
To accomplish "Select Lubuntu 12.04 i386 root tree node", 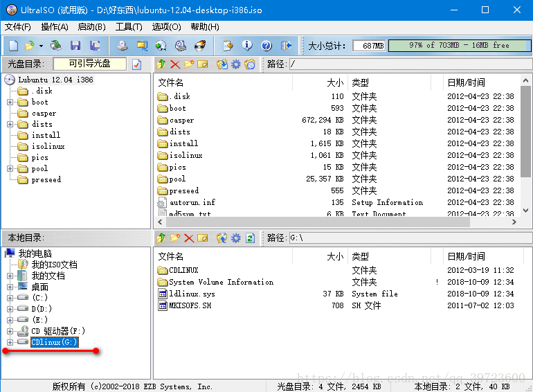I will click(55, 80).
